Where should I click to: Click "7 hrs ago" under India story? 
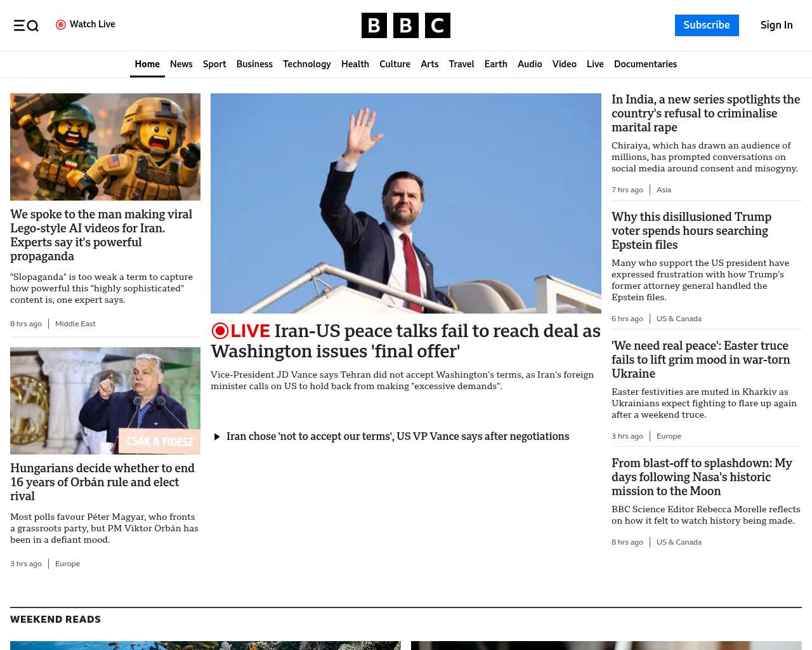(x=627, y=190)
